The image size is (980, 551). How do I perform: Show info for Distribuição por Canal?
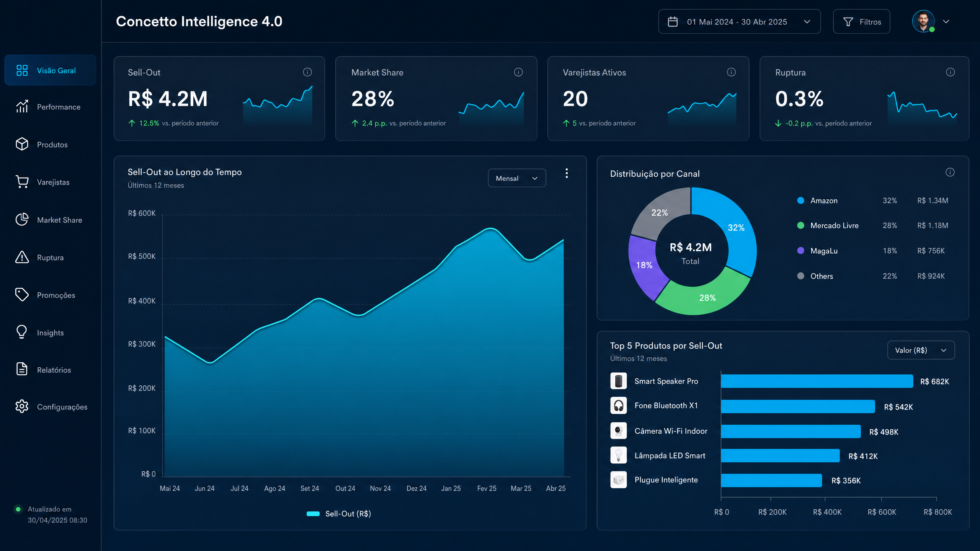click(x=950, y=172)
